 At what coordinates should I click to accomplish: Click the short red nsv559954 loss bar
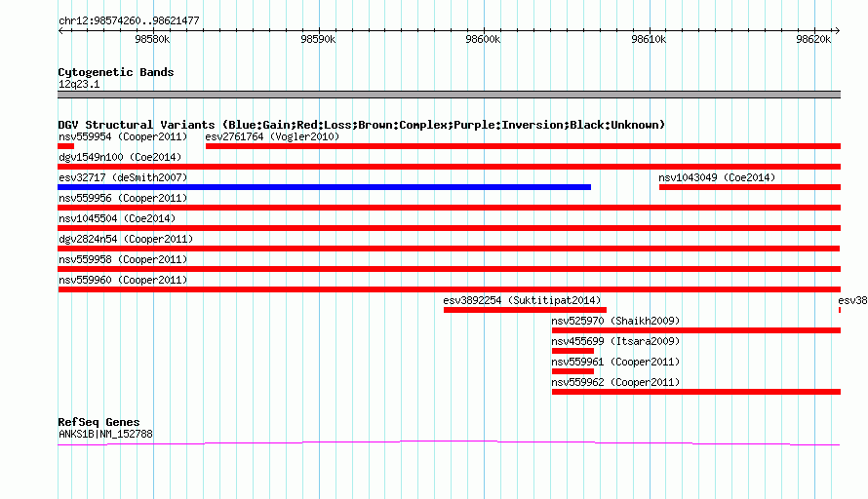(x=66, y=146)
